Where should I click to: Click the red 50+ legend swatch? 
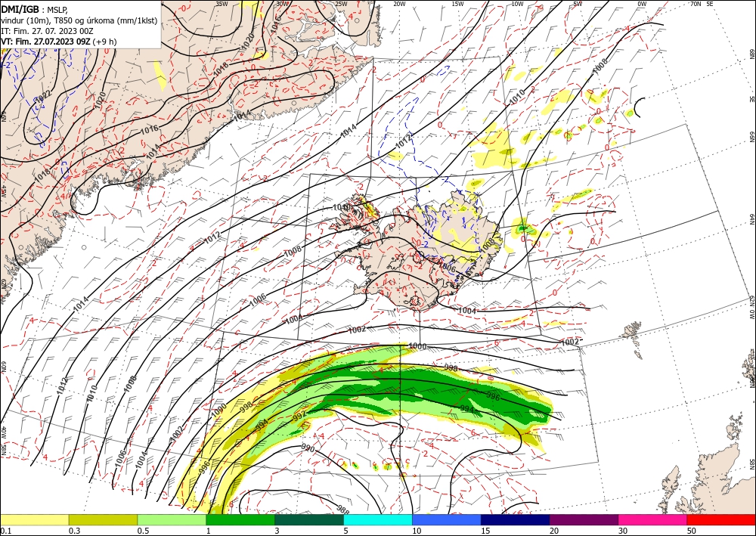(x=721, y=519)
